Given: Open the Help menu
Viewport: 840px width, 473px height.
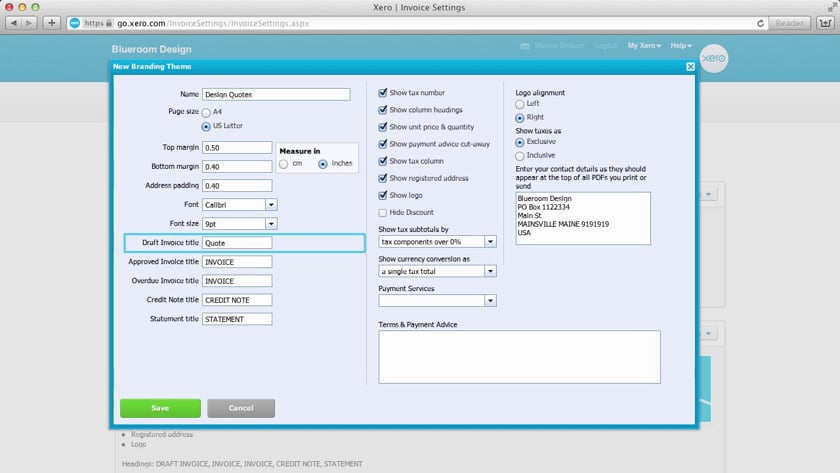Looking at the screenshot, I should pos(681,46).
